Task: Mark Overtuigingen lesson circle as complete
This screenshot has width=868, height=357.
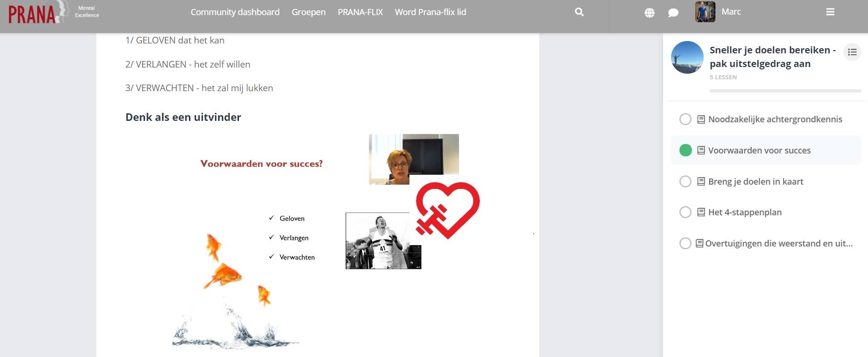Action: 685,243
